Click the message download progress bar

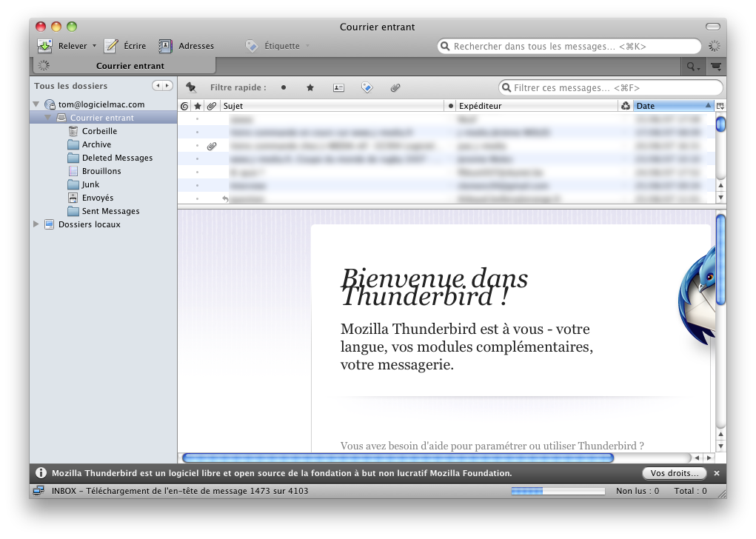[558, 491]
